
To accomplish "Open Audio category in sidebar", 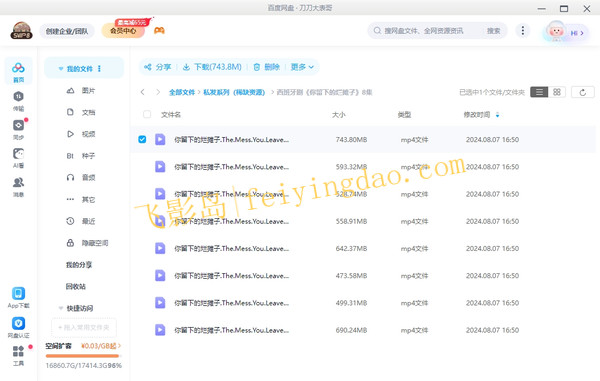I will 81,177.
